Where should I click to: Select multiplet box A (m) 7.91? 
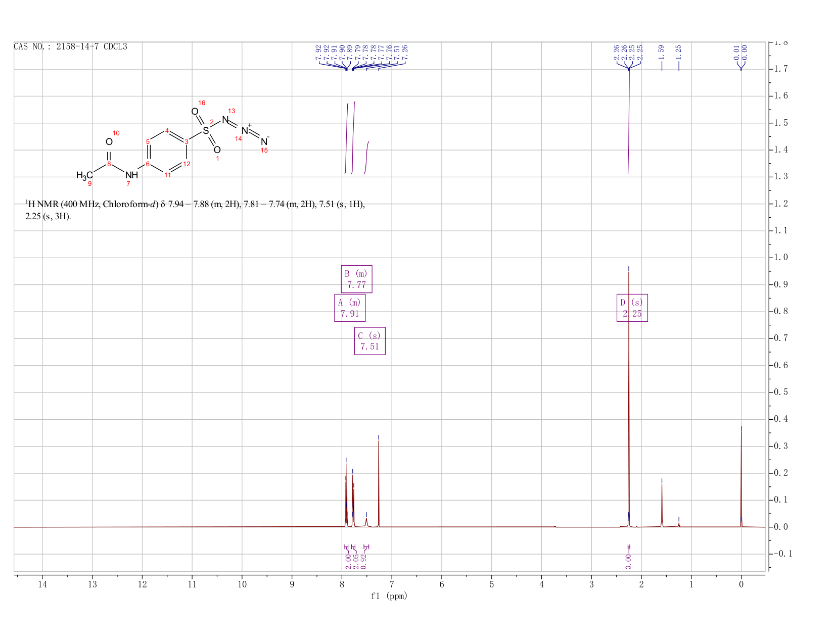pos(350,308)
